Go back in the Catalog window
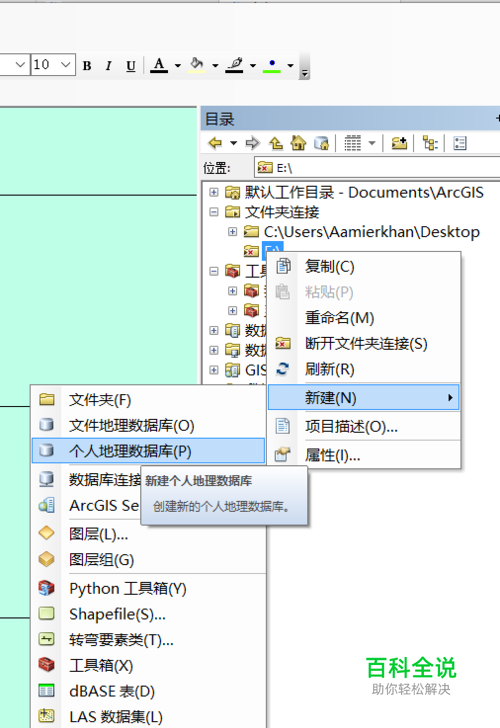This screenshot has height=728, width=500. coord(215,143)
